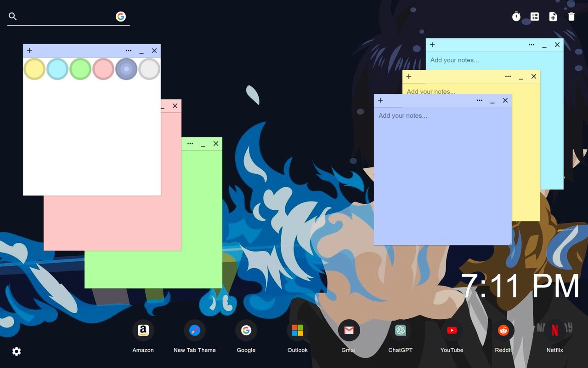Click the plus icon on cyan note
Image resolution: width=588 pixels, height=368 pixels.
432,45
